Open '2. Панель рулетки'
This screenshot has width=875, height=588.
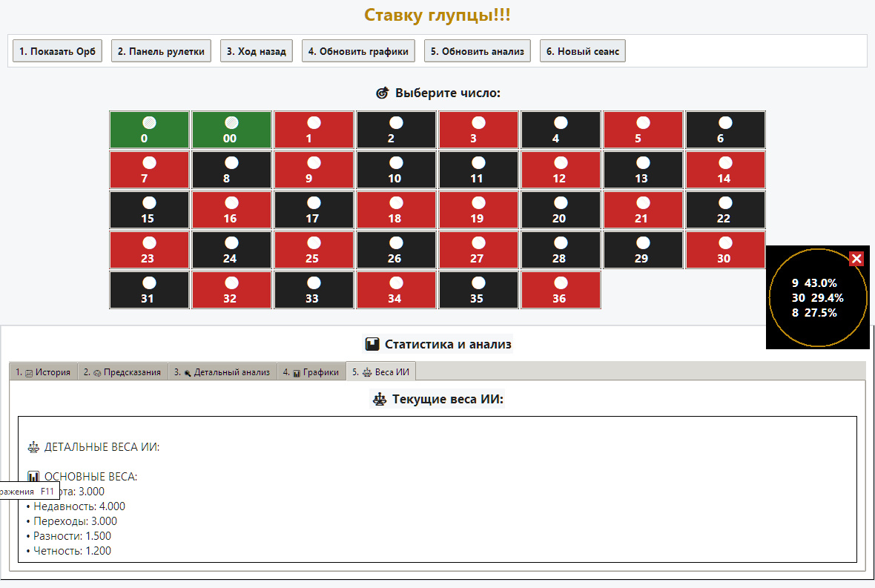[x=161, y=50]
